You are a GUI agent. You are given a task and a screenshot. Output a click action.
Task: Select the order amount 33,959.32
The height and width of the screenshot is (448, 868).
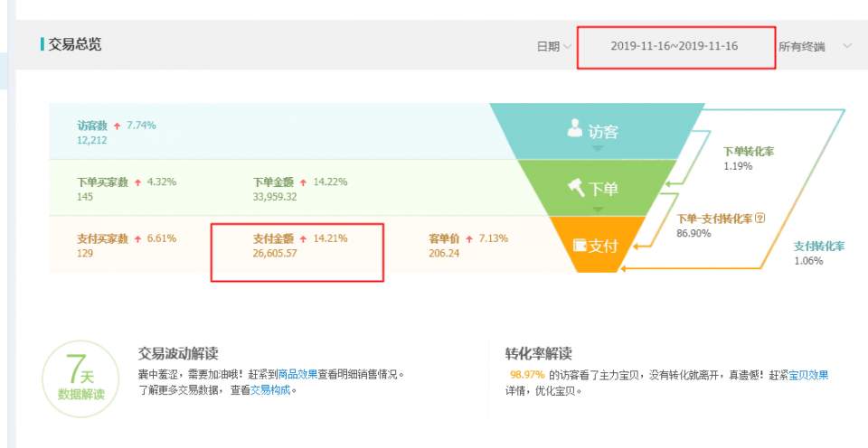point(275,197)
